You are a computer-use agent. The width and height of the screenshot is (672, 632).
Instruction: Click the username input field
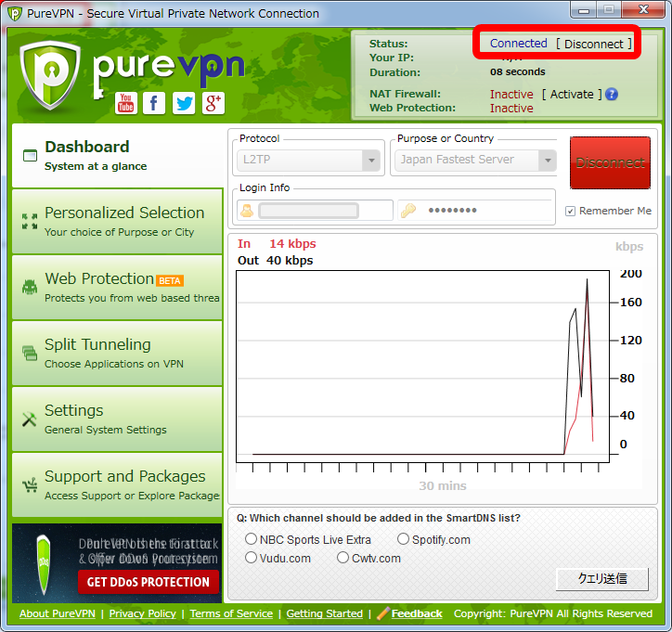[315, 211]
